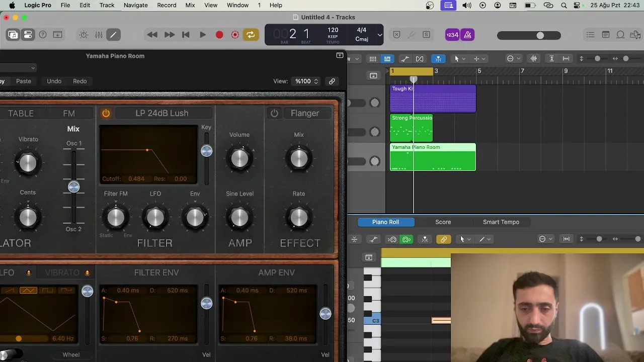Open Note Pads icon

tap(606, 35)
